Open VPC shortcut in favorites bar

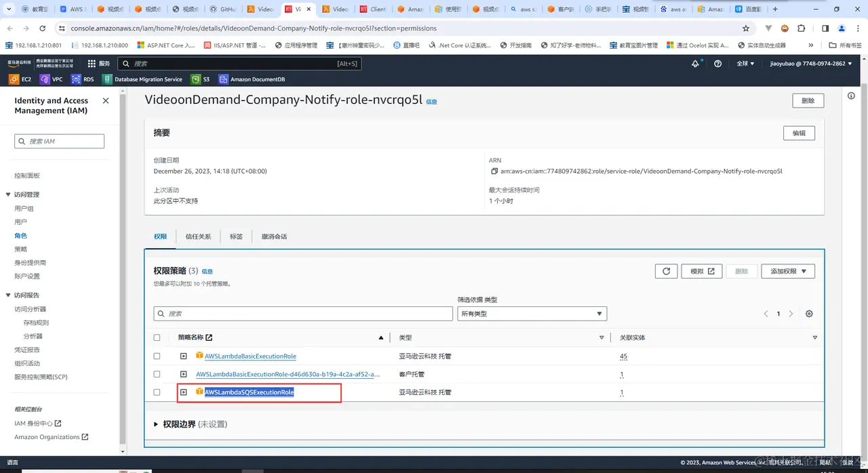click(52, 79)
